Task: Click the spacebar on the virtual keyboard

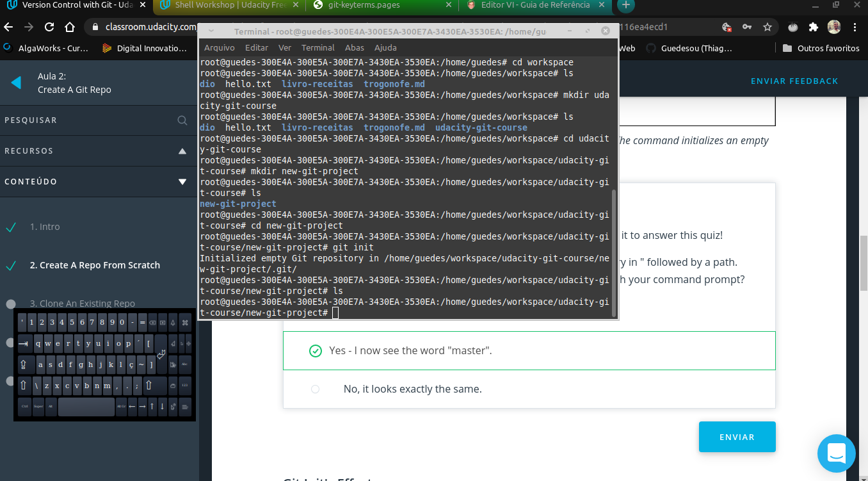Action: pyautogui.click(x=86, y=407)
